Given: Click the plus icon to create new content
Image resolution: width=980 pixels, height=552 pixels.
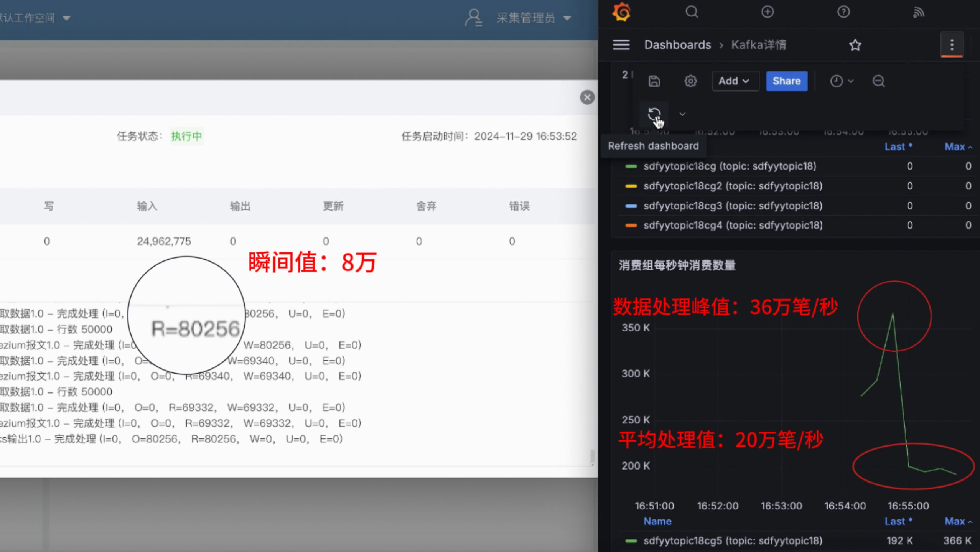Looking at the screenshot, I should (767, 12).
